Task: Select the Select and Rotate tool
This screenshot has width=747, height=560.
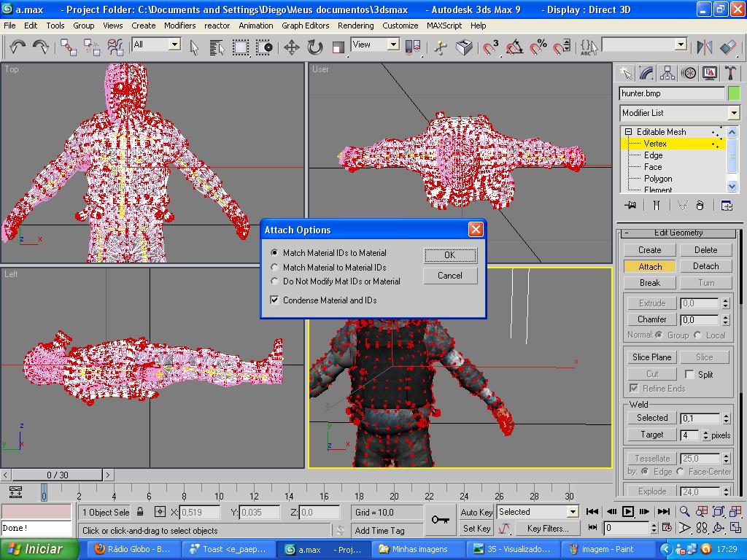Action: (314, 47)
